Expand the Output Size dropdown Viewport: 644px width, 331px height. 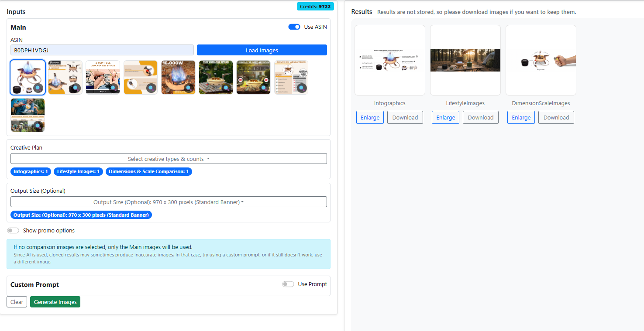point(169,202)
